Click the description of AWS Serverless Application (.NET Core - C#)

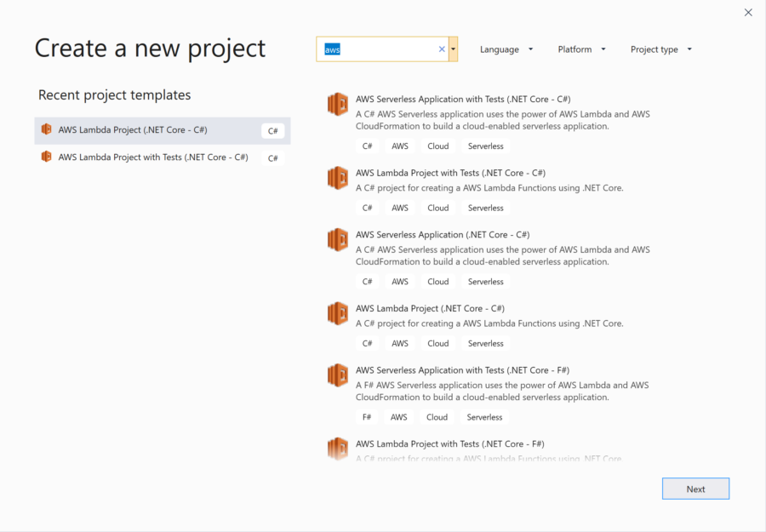point(503,255)
